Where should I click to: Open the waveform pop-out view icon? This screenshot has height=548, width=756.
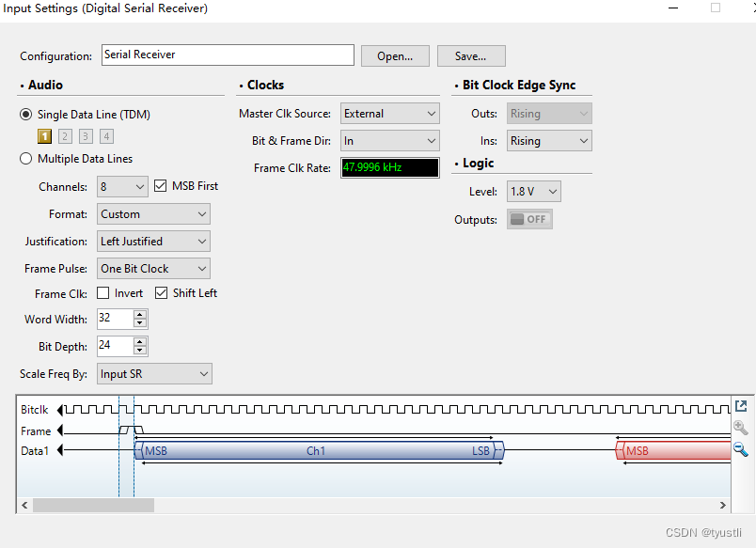point(742,405)
